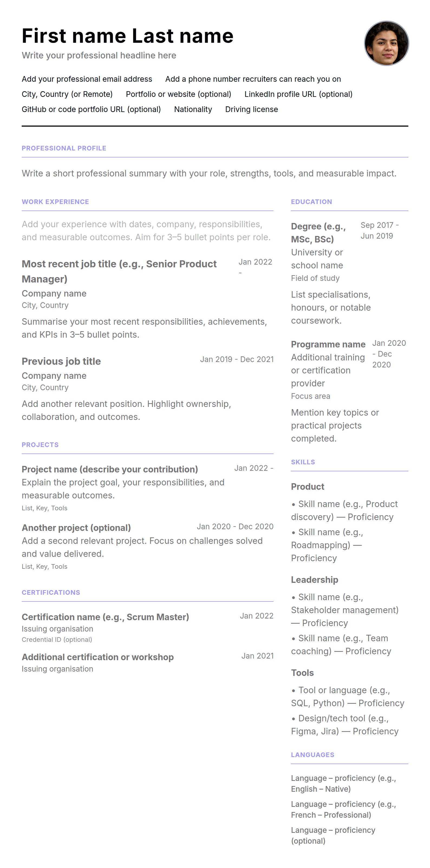Click the phone number placeholder text
The width and height of the screenshot is (430, 868).
253,79
